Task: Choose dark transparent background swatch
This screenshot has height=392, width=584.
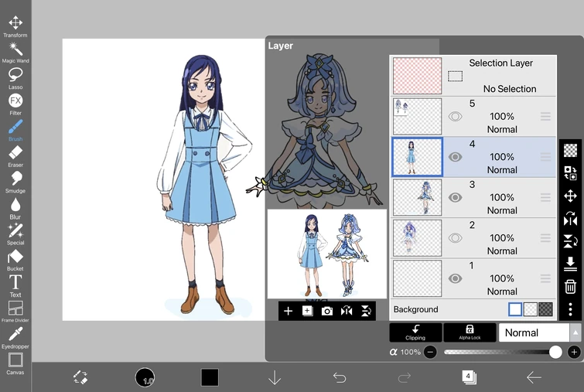Action: point(545,309)
